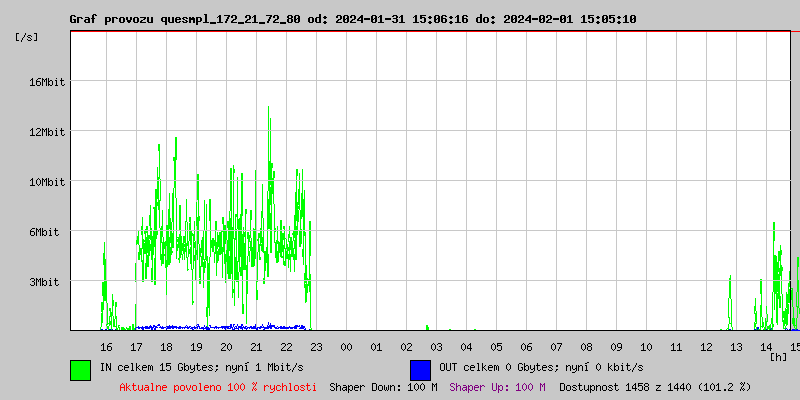Click the 'Shaper Down: 100 M' text

[x=383, y=386]
